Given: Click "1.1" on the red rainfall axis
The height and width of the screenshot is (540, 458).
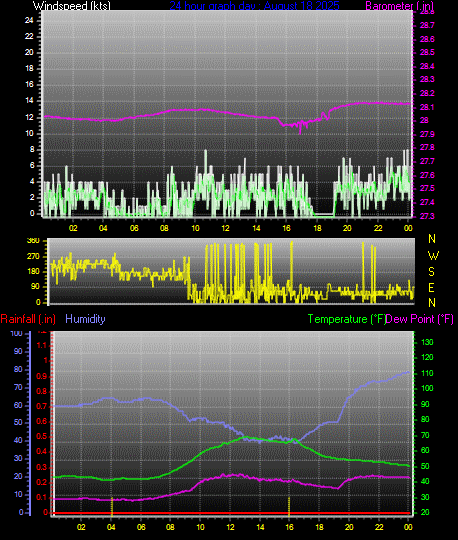Looking at the screenshot, I should click(42, 345).
